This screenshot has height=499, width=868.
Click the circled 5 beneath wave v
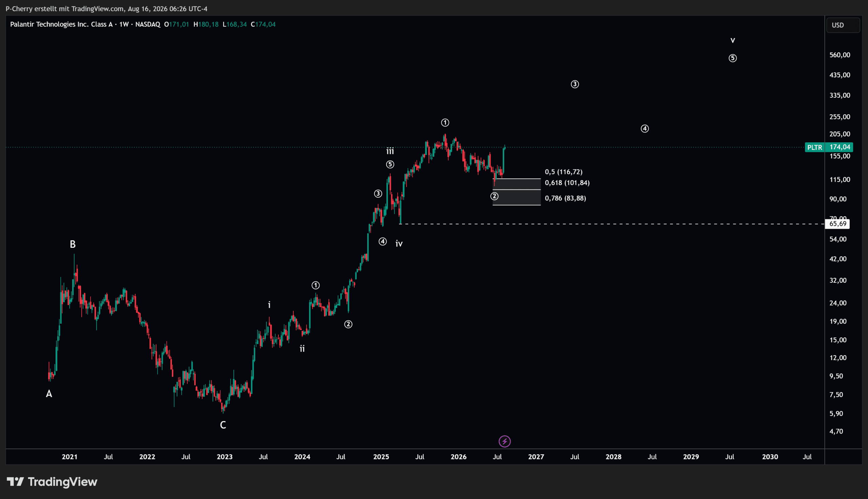coord(733,58)
